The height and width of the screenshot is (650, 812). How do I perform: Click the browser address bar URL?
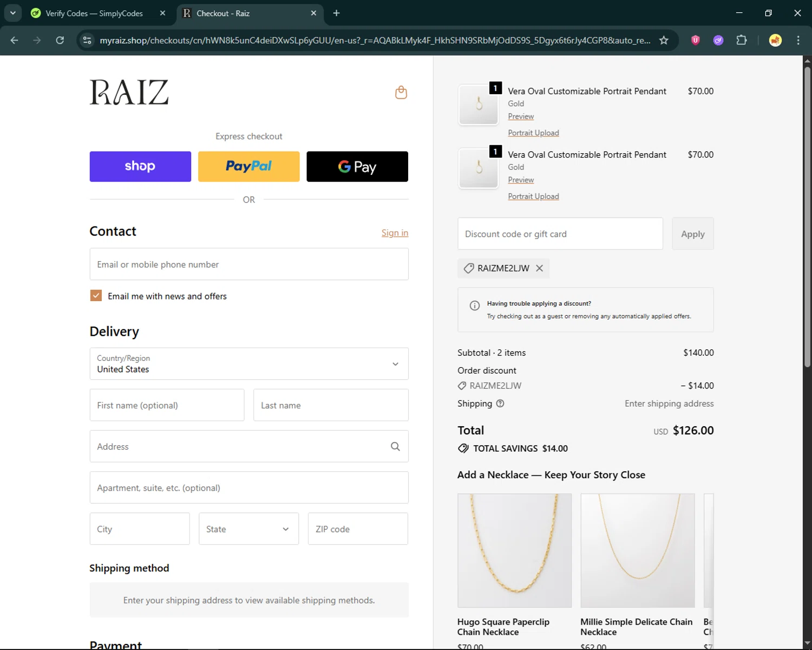(x=375, y=40)
